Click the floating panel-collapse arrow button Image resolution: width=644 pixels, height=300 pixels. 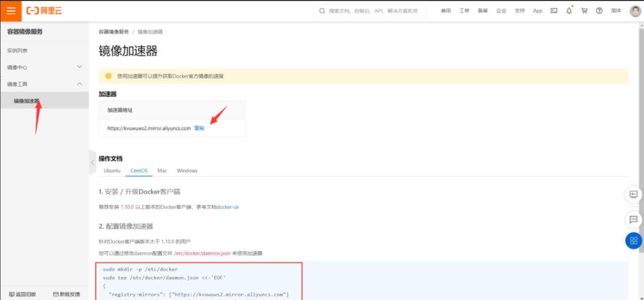pos(633,194)
